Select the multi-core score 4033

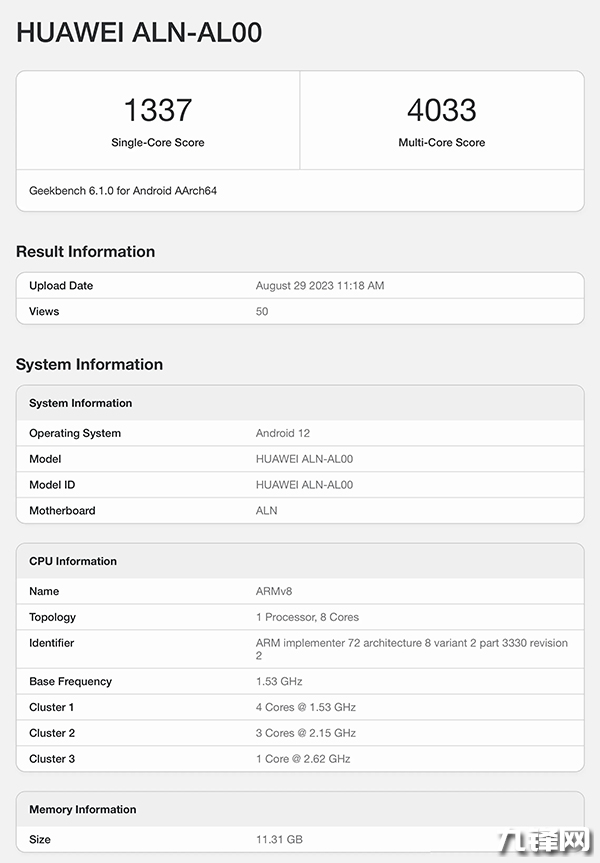(x=442, y=109)
